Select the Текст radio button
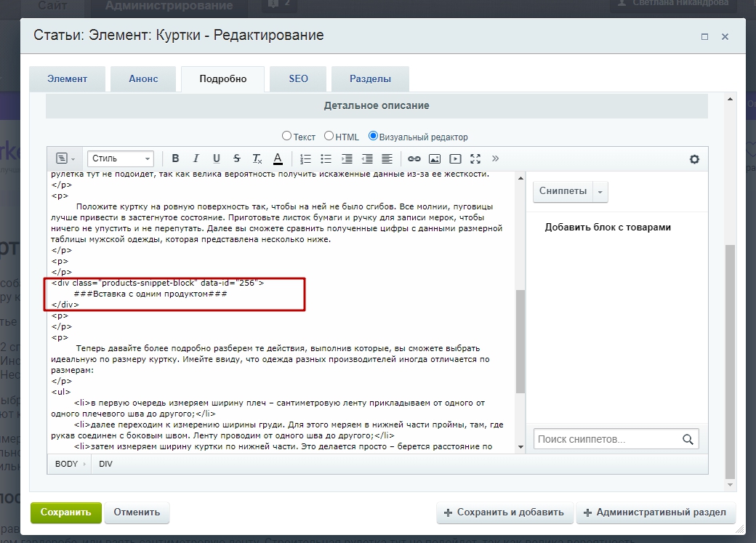 [286, 136]
